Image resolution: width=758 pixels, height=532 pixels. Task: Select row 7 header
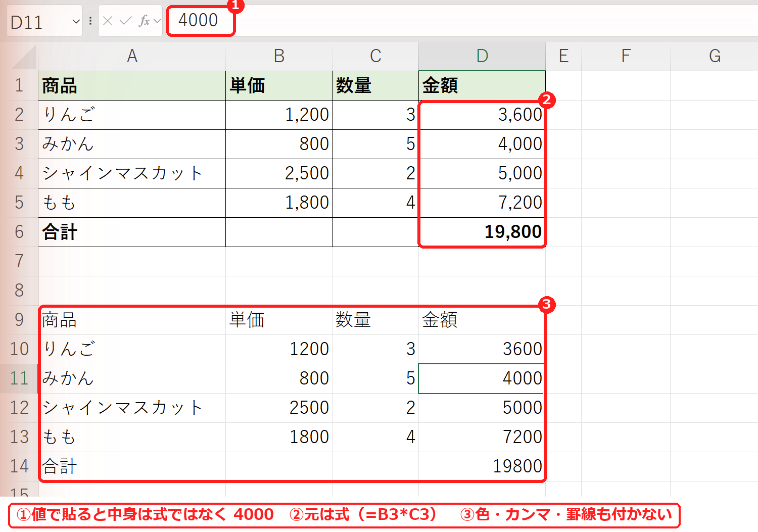point(19,261)
